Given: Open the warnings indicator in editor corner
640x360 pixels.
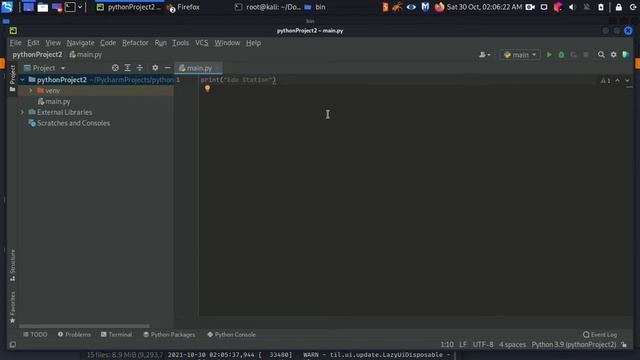Looking at the screenshot, I should pos(605,81).
